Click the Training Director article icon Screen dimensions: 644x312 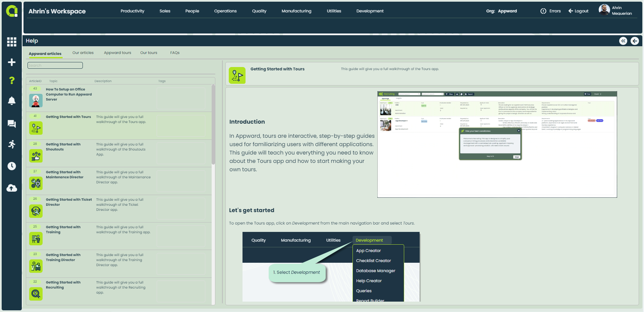pyautogui.click(x=36, y=266)
